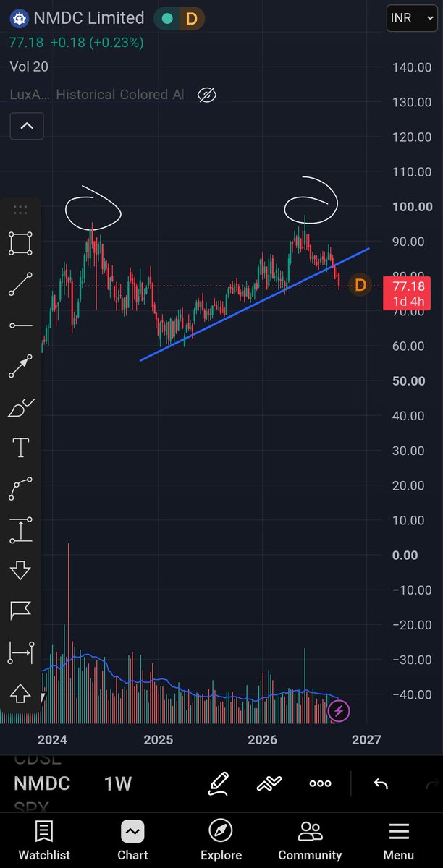Click the 100.00 price axis label

pyautogui.click(x=411, y=207)
